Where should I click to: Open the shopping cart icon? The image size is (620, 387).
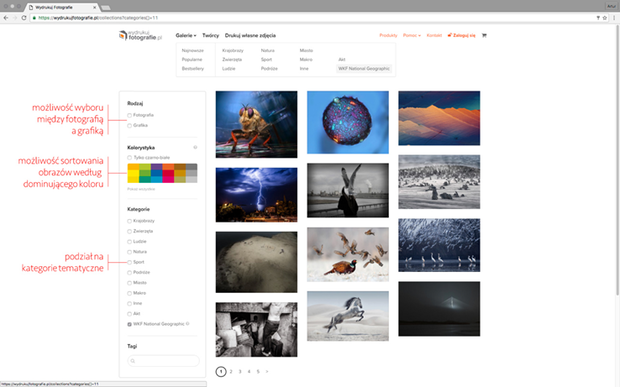[x=484, y=35]
